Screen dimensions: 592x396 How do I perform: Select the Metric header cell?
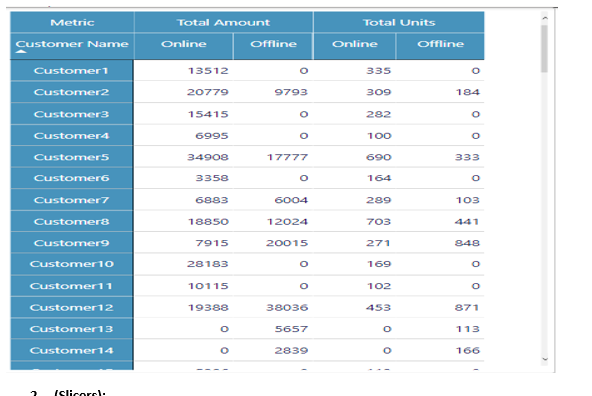click(72, 22)
